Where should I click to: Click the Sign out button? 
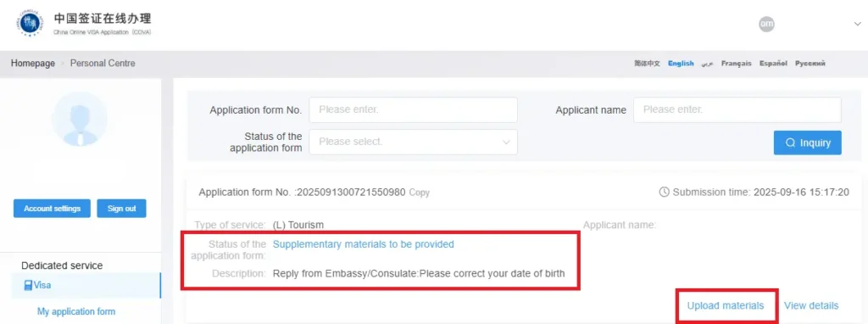pyautogui.click(x=122, y=209)
